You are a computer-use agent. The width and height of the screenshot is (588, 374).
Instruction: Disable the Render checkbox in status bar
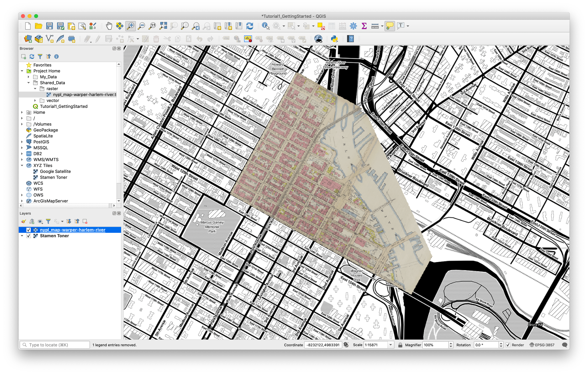(x=508, y=345)
